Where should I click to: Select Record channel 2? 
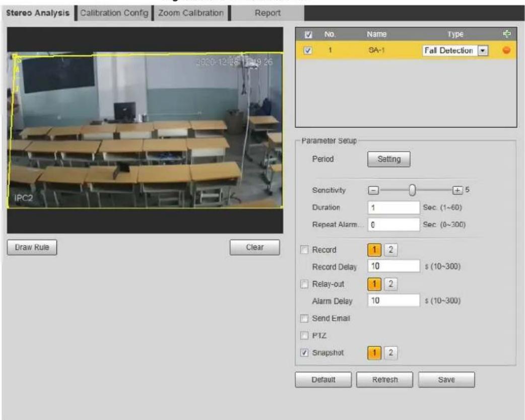point(390,250)
